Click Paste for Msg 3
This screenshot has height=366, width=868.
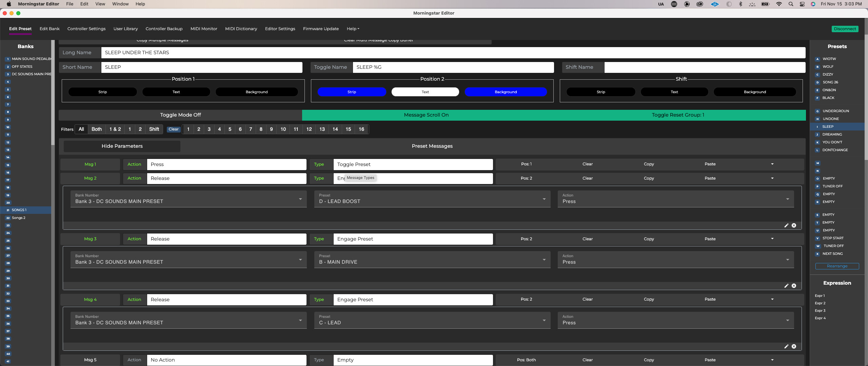pos(710,239)
